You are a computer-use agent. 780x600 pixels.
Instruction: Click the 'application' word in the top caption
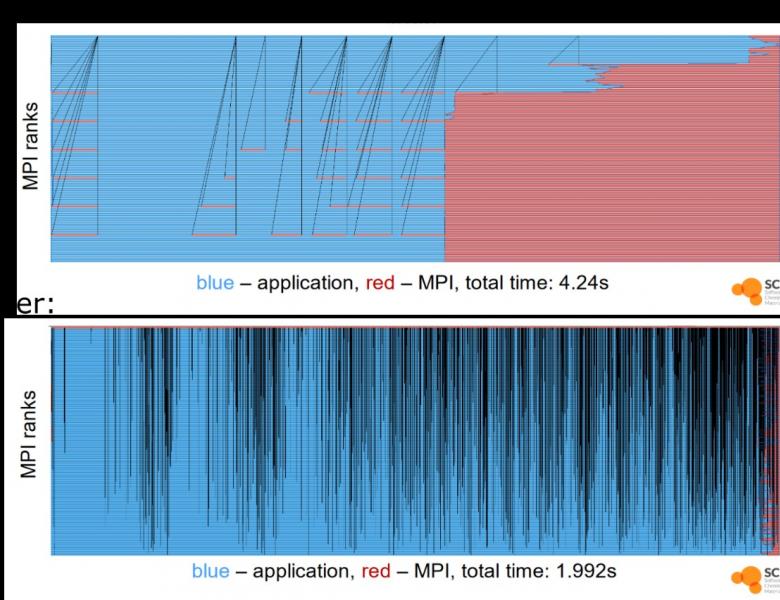(299, 283)
